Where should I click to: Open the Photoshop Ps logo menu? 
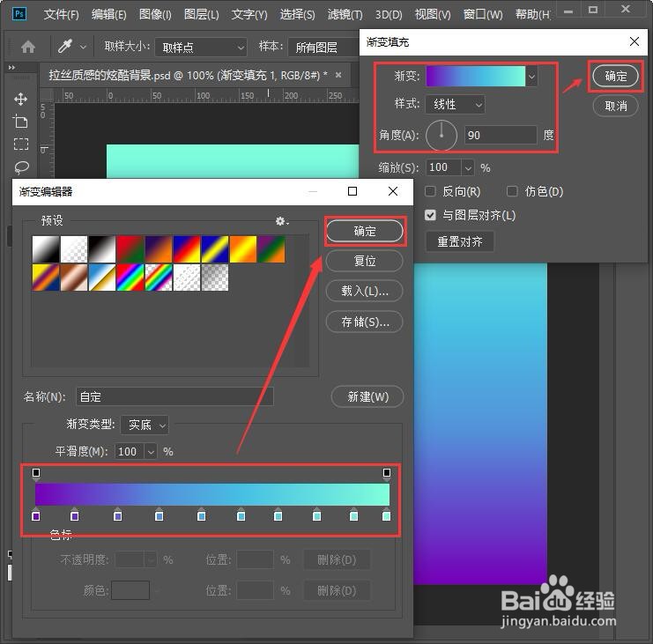click(19, 14)
